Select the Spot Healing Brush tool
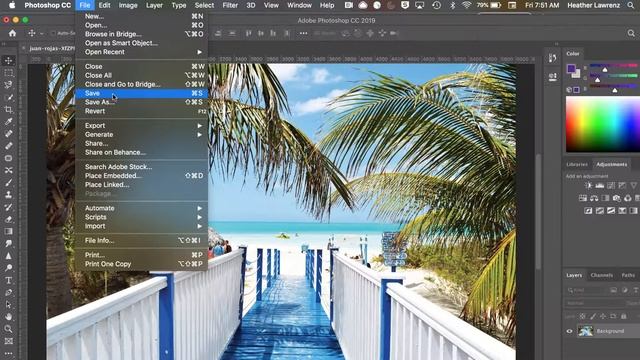Image resolution: width=640 pixels, height=360 pixels. (8, 134)
